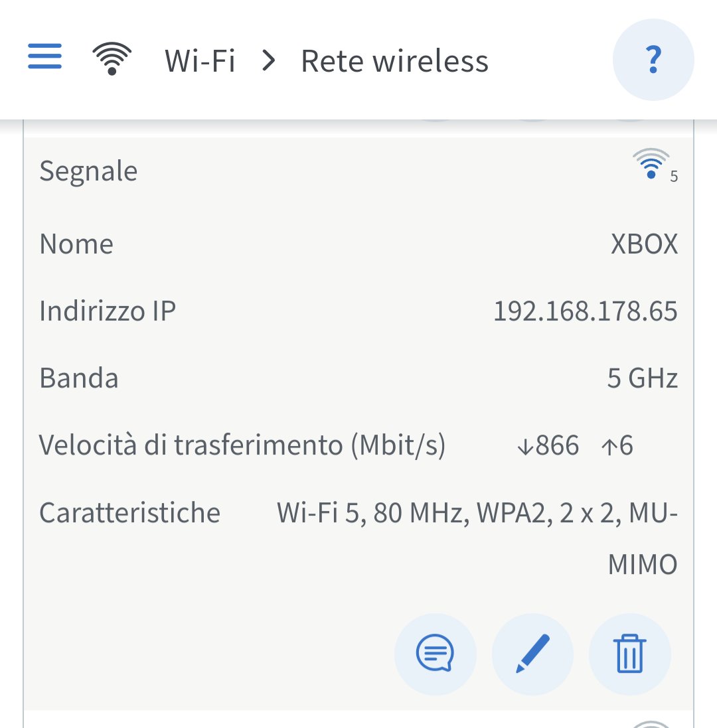Viewport: 717px width, 728px height.
Task: Go to the Wi-Fi breadcrumb section
Action: pos(200,61)
